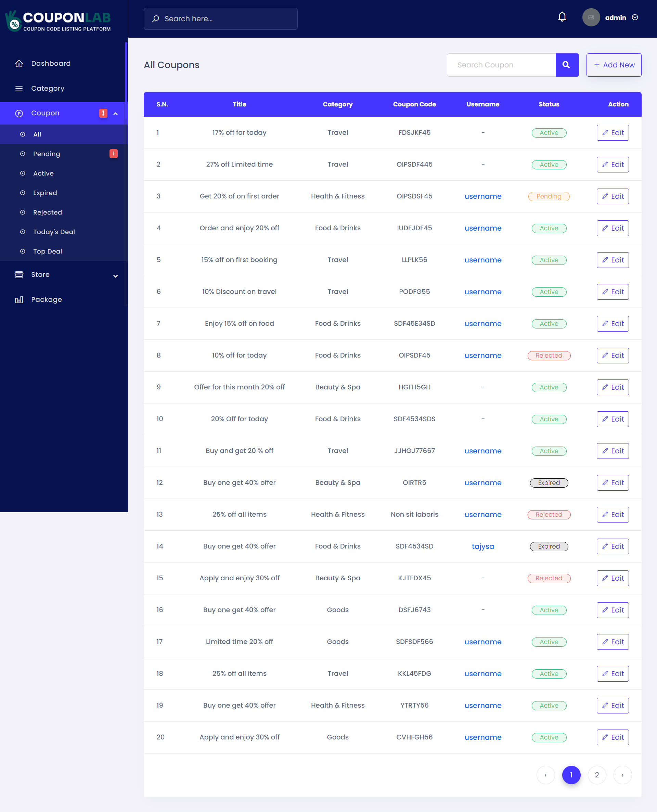The width and height of the screenshot is (657, 812).
Task: Click the Add New coupon button
Action: pos(614,65)
